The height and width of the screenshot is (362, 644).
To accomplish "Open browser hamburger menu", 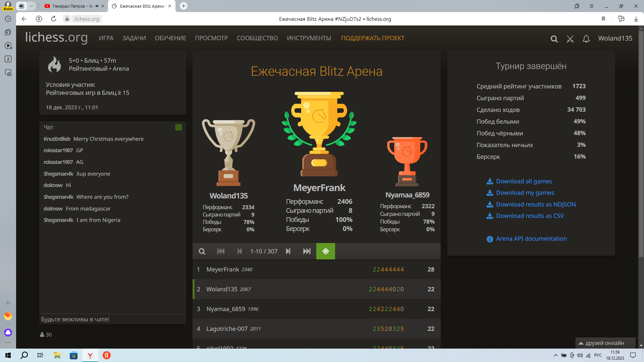I will (592, 6).
